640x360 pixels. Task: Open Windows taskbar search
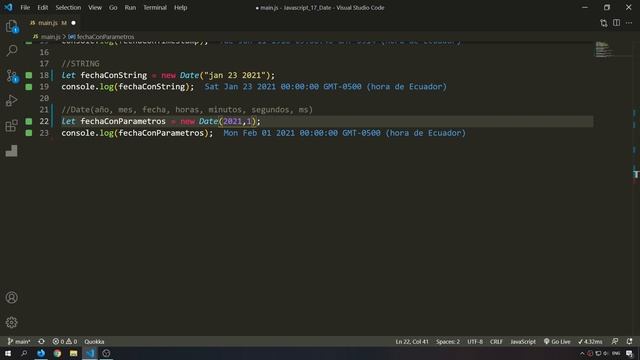point(24,353)
